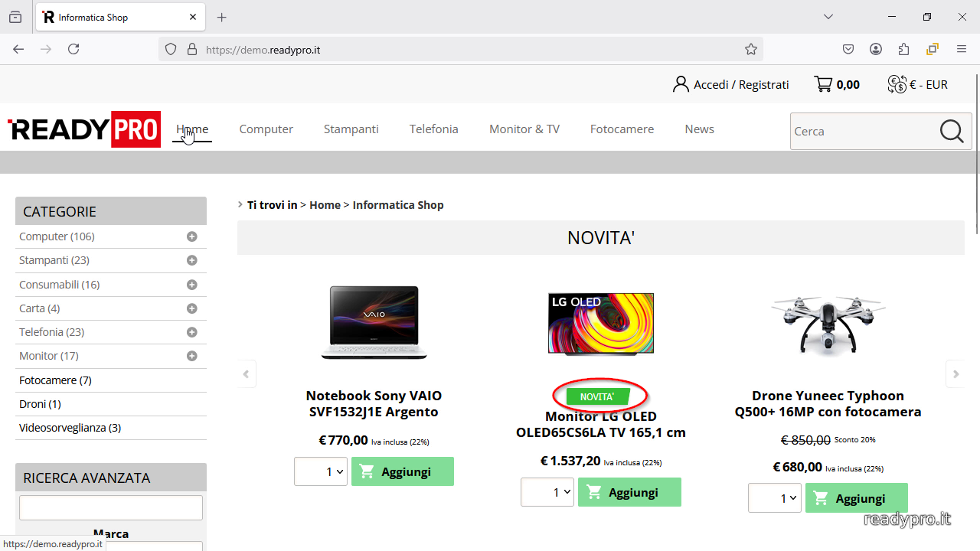Add Sony VAIO notebook to cart
980x551 pixels.
(x=403, y=471)
